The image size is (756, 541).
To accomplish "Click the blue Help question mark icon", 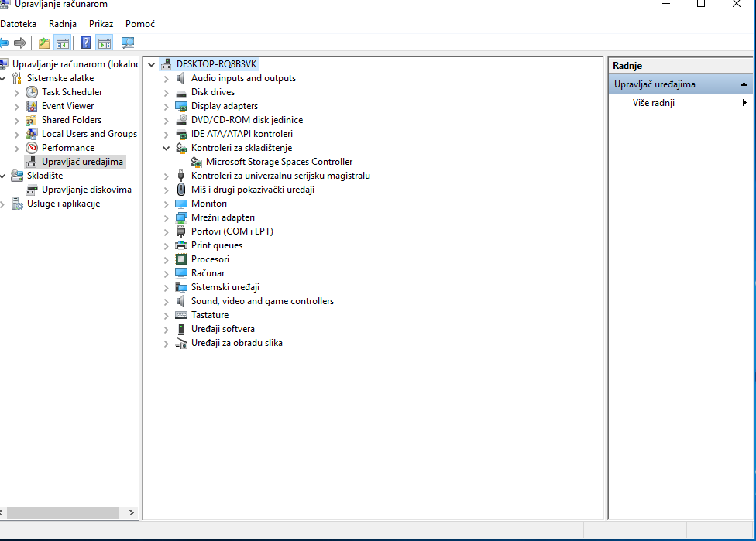I will [85, 43].
